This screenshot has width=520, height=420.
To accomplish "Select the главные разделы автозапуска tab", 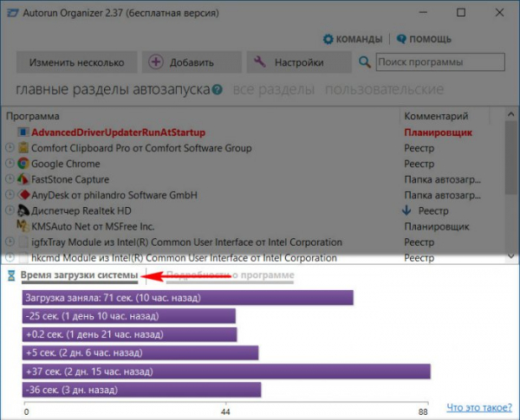I will tap(113, 89).
